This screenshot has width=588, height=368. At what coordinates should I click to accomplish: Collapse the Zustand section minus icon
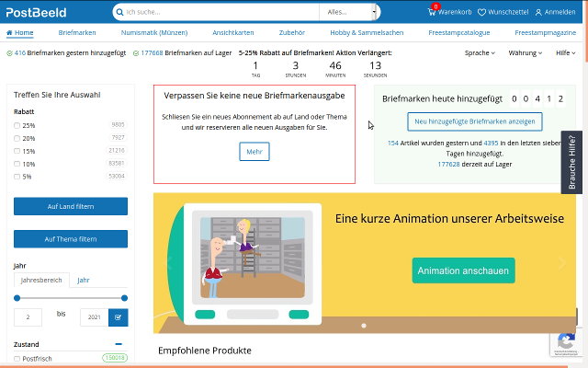point(119,343)
